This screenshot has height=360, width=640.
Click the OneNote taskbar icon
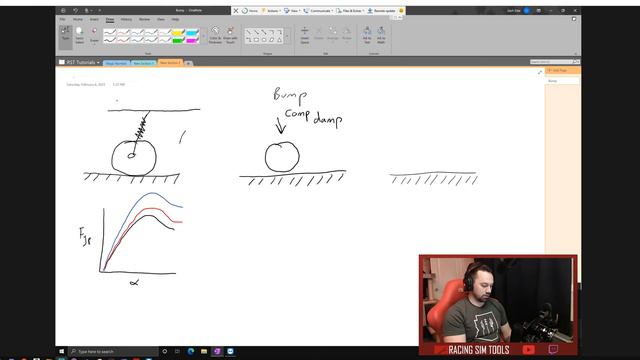click(x=217, y=351)
